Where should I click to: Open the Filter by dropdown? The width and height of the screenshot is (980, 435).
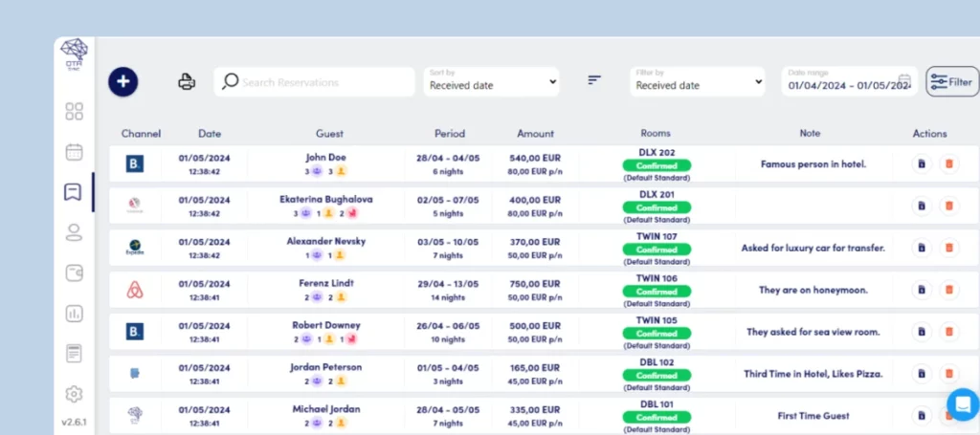coord(698,82)
